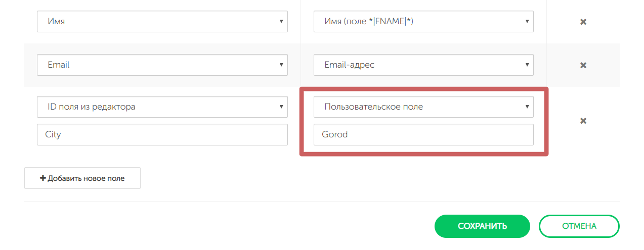This screenshot has height=250, width=644.
Task: Click into the Gorod text field
Action: (423, 135)
